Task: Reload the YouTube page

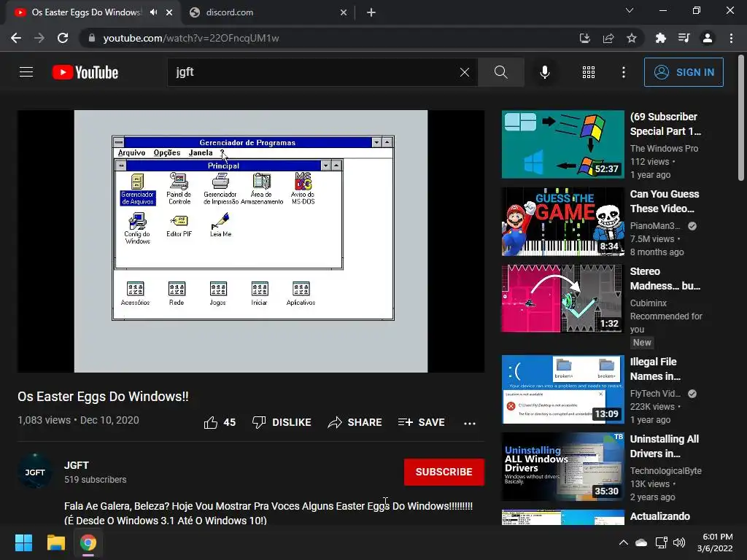Action: pyautogui.click(x=63, y=38)
